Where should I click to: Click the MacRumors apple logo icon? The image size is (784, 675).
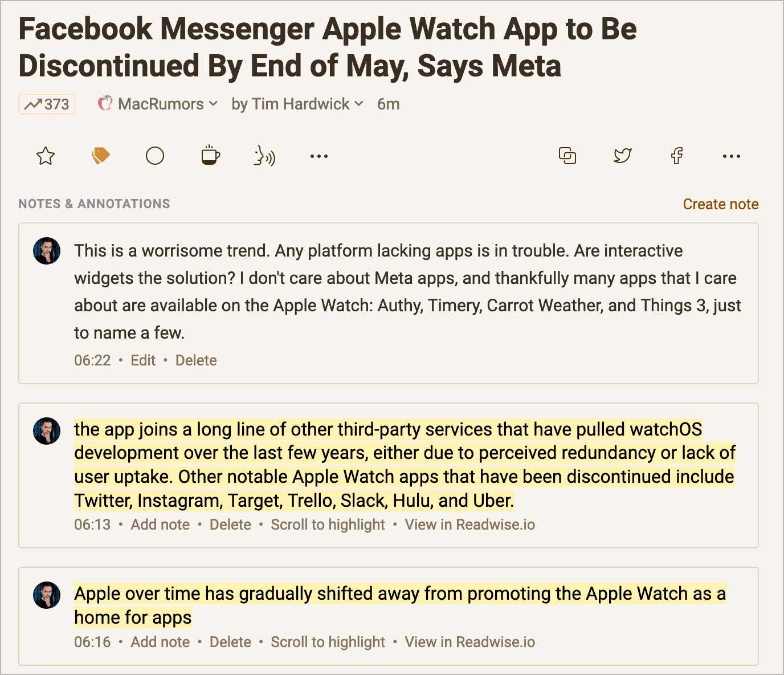[x=105, y=104]
